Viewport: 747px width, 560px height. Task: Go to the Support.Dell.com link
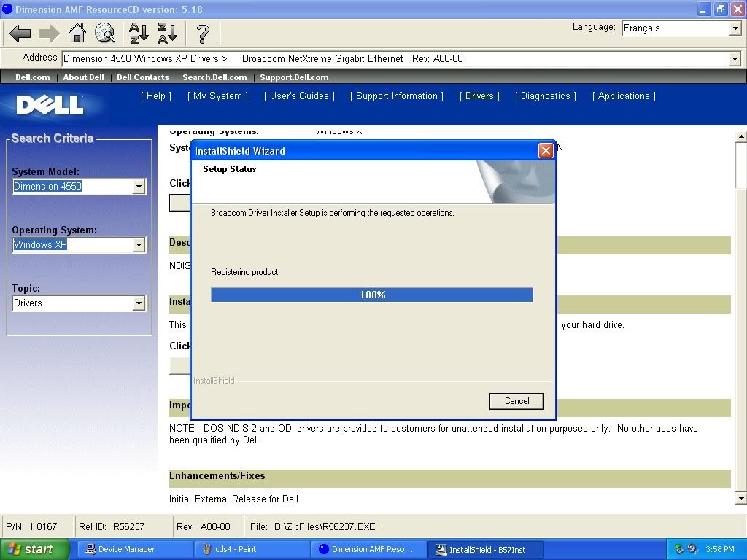(x=294, y=77)
